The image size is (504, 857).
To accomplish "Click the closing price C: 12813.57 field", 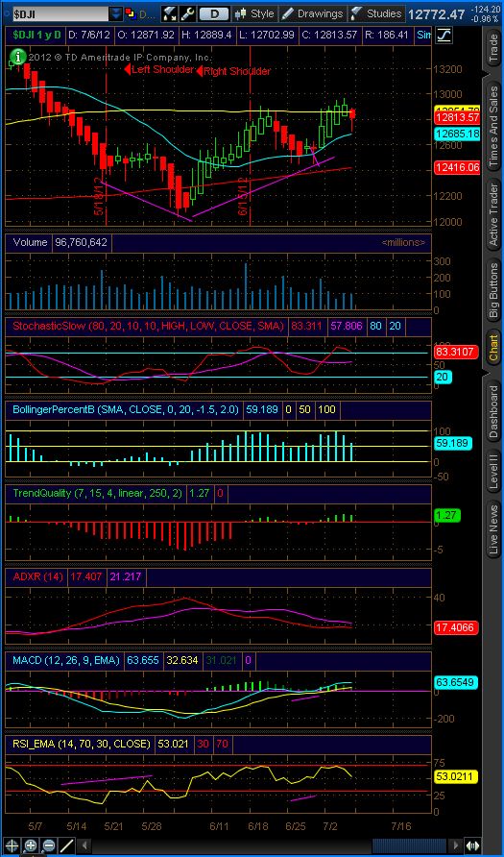I will [330, 37].
